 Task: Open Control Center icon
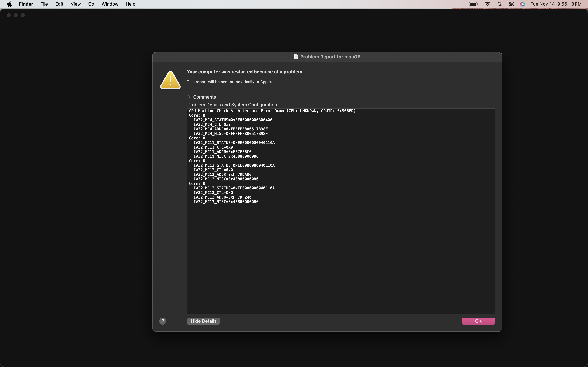click(511, 4)
